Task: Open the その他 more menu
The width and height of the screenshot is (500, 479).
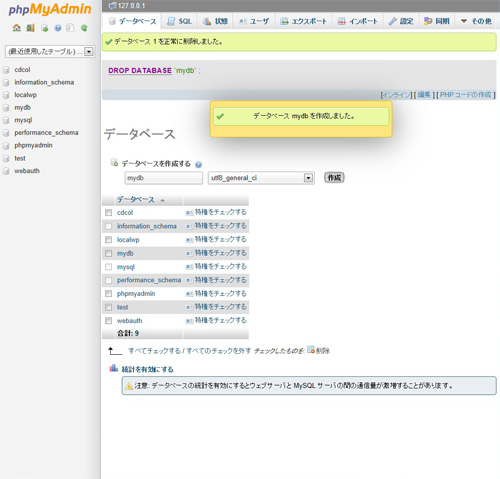Action: click(x=476, y=21)
